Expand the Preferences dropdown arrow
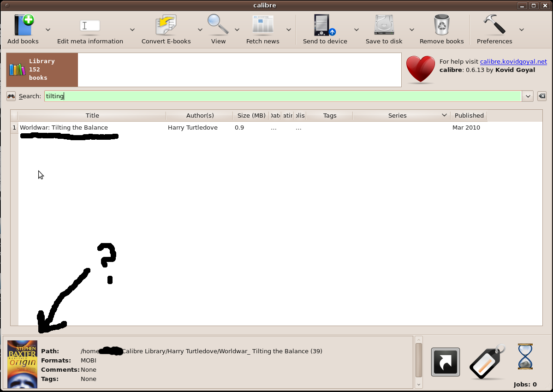 [x=521, y=30]
